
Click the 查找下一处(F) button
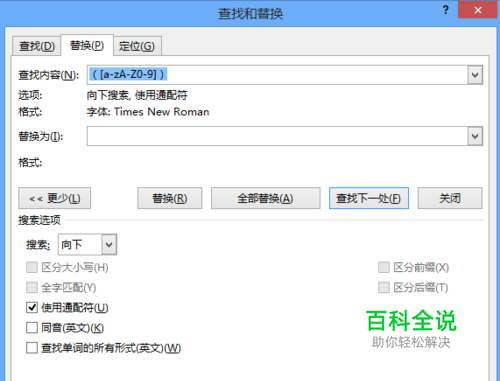click(369, 198)
